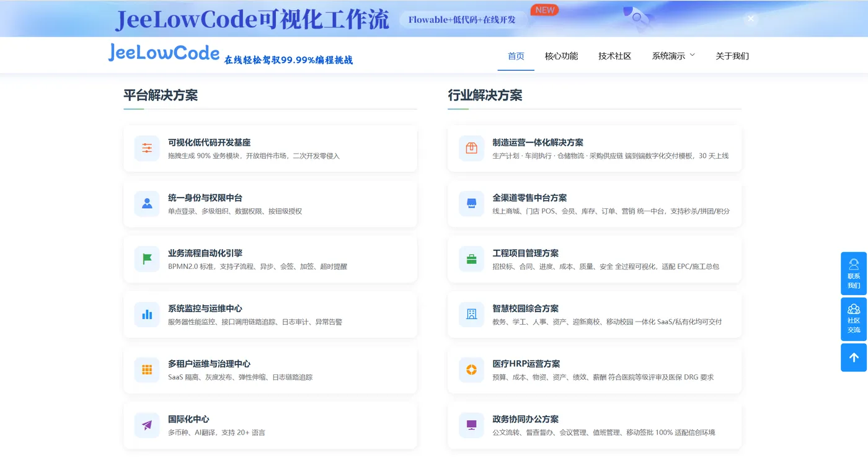Screen dimensions: 868x458
Task: Open the 技术社区 page from the navigation
Action: [614, 55]
